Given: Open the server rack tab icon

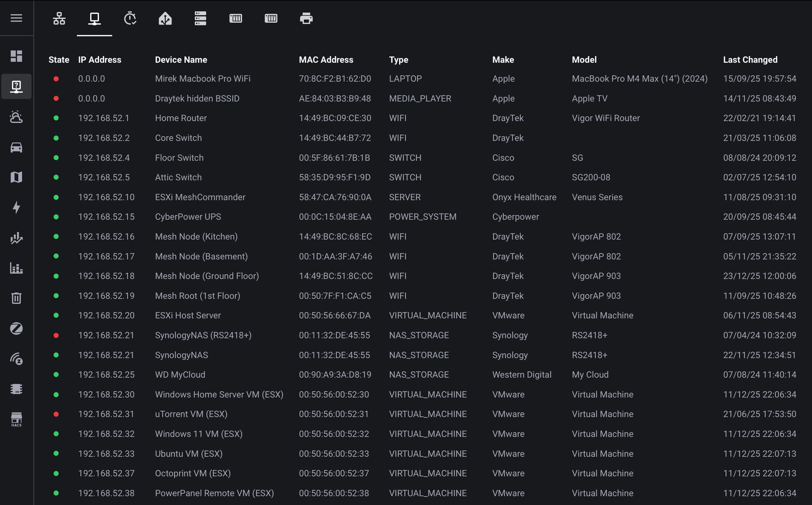Looking at the screenshot, I should (200, 18).
